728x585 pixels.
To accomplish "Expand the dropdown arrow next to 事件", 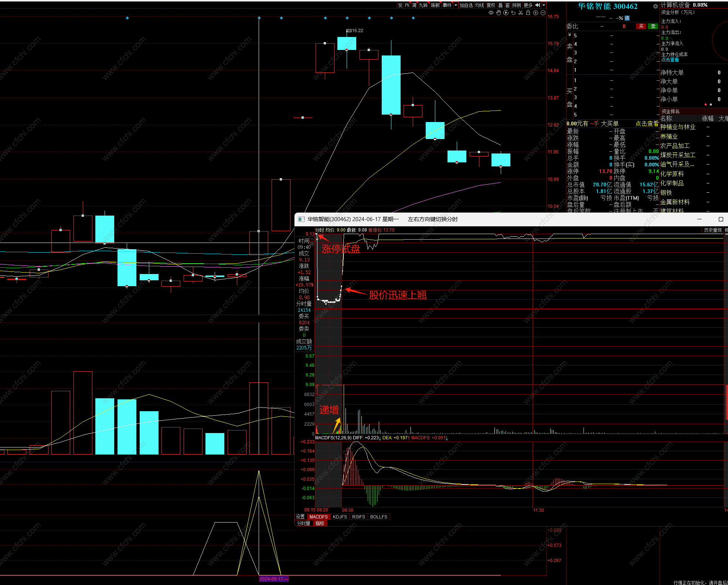I will pos(456,5).
